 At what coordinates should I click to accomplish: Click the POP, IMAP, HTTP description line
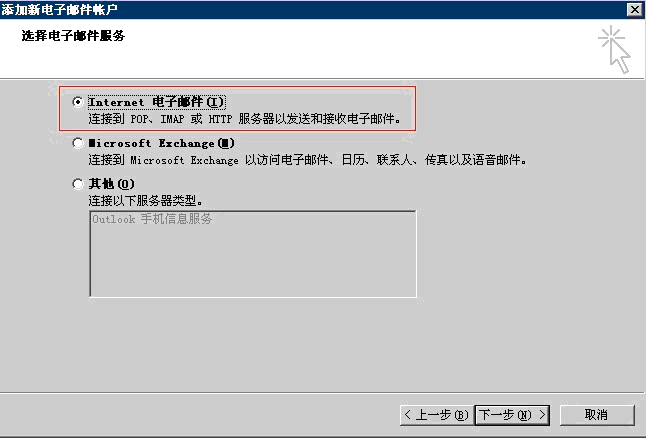tap(245, 119)
